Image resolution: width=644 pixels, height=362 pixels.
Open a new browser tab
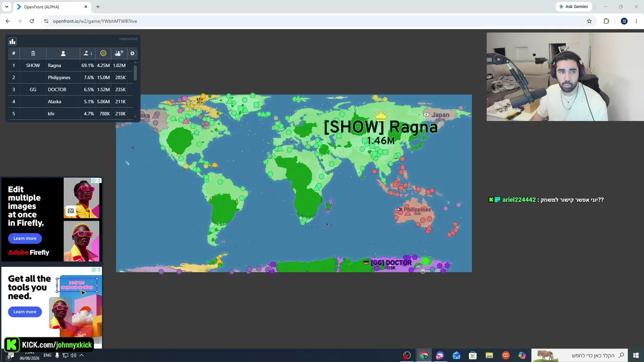(98, 7)
